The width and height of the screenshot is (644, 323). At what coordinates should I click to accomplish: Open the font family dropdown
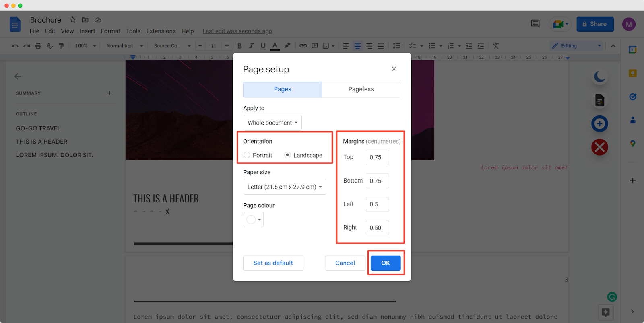(172, 46)
